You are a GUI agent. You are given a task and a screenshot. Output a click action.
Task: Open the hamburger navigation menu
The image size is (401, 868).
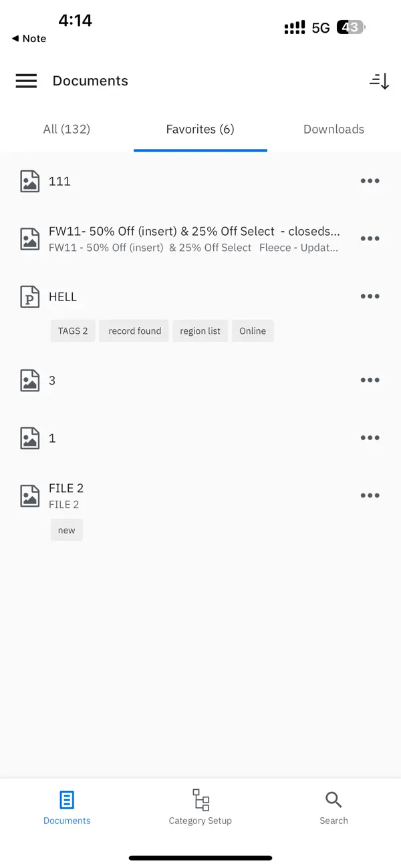point(25,81)
